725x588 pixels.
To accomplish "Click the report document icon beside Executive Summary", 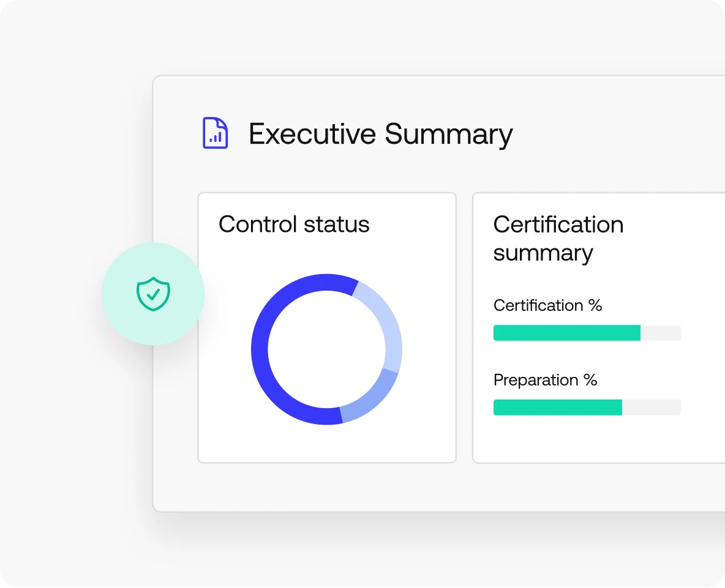I will point(215,133).
